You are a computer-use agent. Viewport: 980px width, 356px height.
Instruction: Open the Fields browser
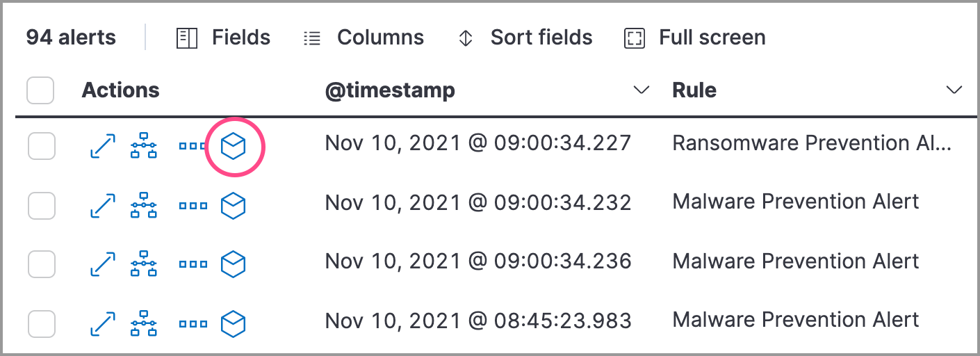(x=224, y=38)
